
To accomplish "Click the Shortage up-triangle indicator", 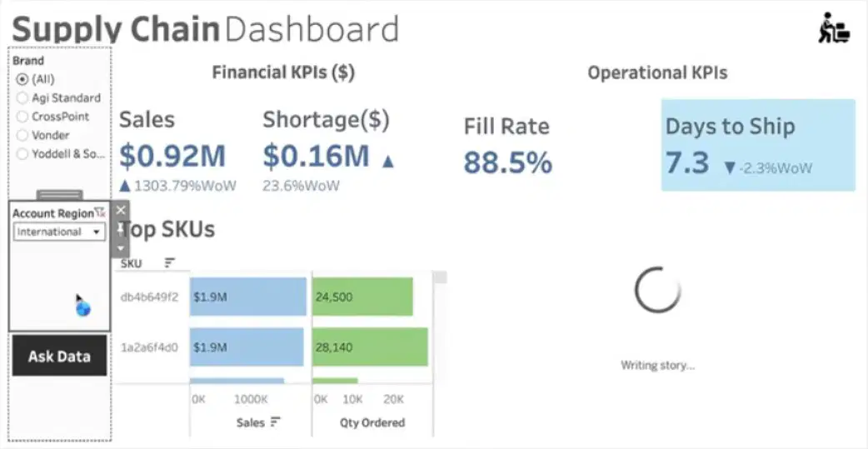I will pos(388,161).
